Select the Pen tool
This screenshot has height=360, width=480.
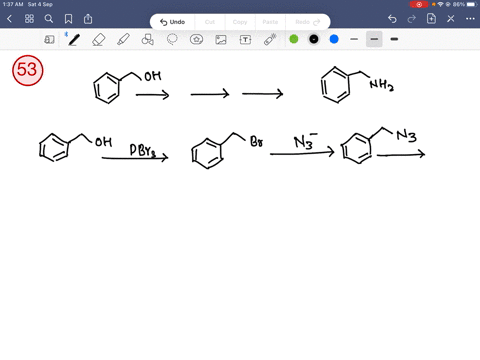74,40
